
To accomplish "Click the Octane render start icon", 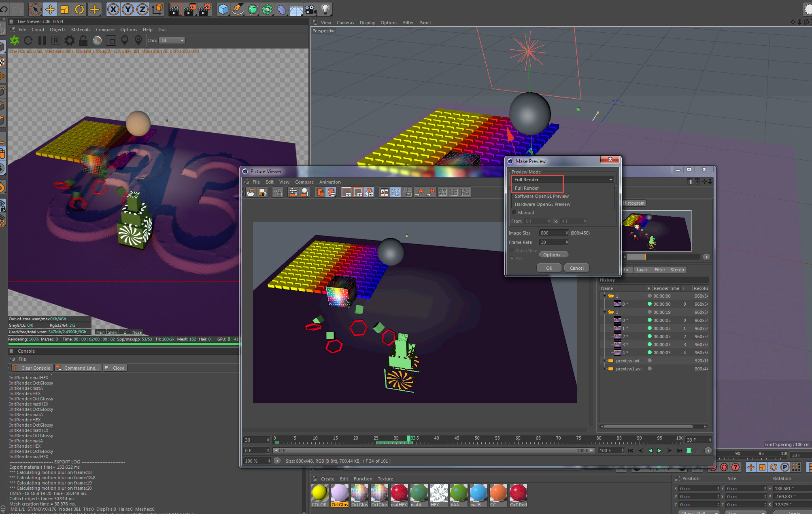I will point(15,40).
